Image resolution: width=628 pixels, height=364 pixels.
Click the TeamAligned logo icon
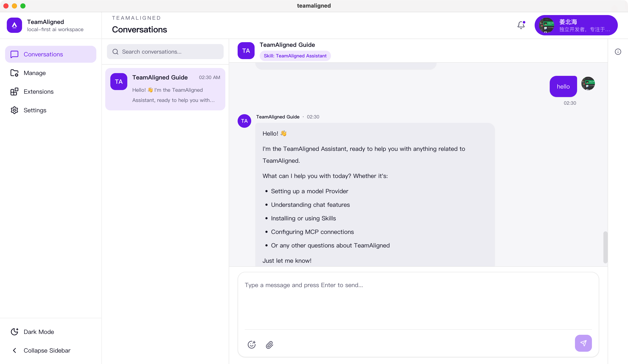14,25
